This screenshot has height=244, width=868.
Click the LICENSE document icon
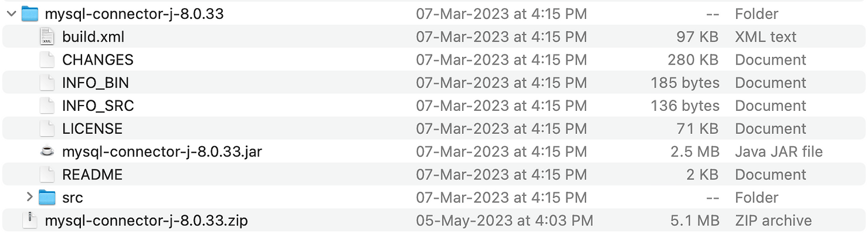point(48,128)
